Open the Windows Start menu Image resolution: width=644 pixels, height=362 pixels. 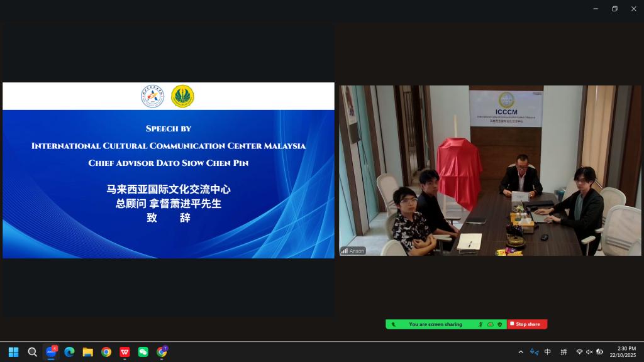(x=13, y=352)
